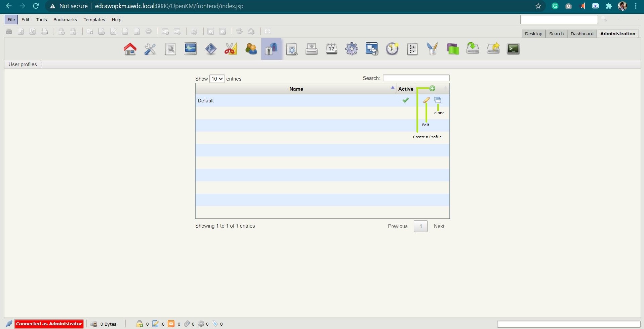Viewport: 644px width, 329px height.
Task: Click the binoculars find icon in toolbar
Action: 9,31
